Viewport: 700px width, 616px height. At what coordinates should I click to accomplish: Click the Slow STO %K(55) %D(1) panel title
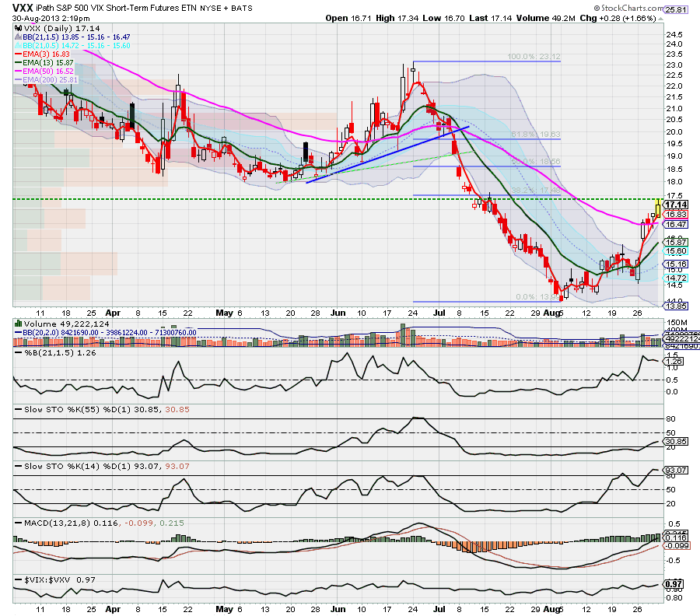pos(107,409)
